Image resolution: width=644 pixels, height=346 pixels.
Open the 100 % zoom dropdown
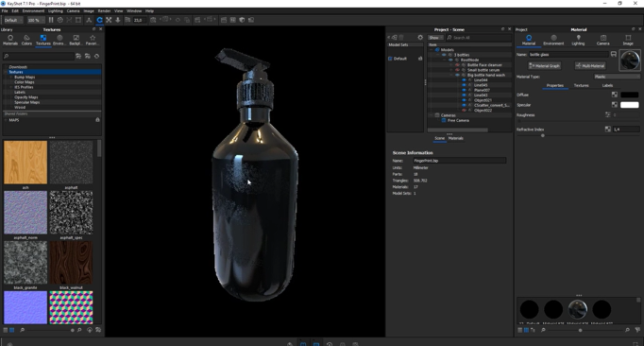(36, 20)
